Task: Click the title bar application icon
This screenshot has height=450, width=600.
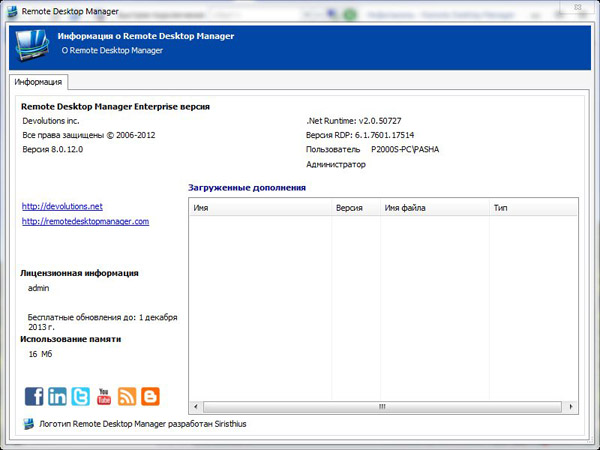Action: pos(12,11)
